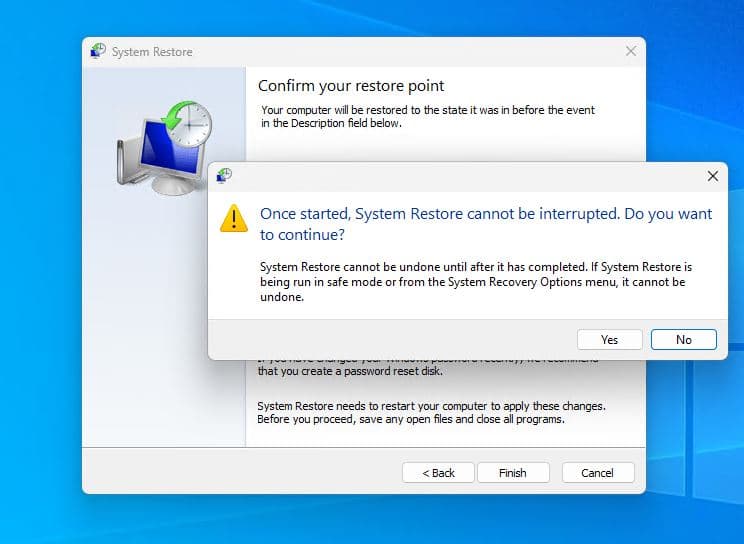Click the 'cannot be undone' message text
Viewport: 744px width, 544px height.
(475, 282)
